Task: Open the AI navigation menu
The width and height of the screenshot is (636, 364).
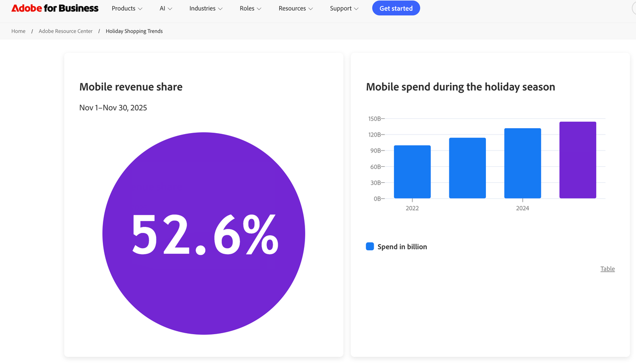Action: pos(166,8)
